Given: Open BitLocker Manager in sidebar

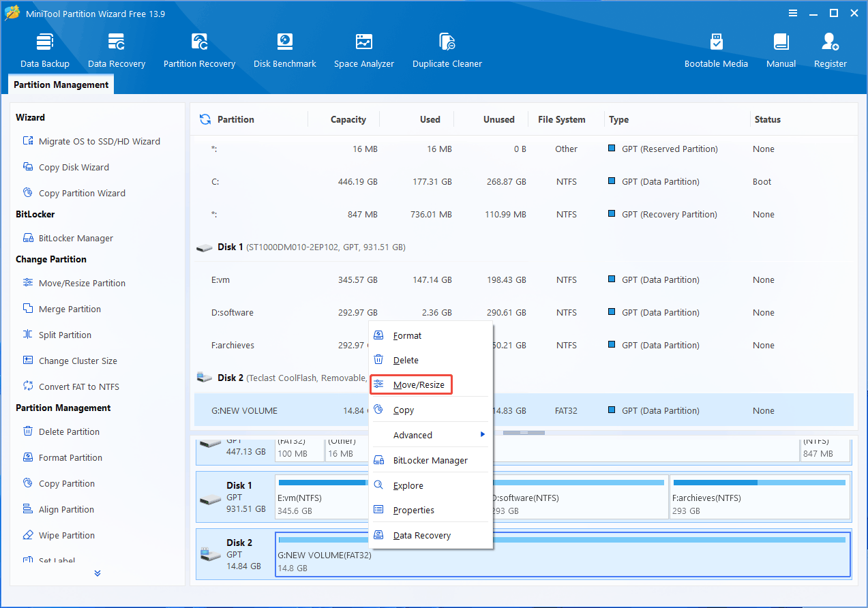Looking at the screenshot, I should (68, 238).
